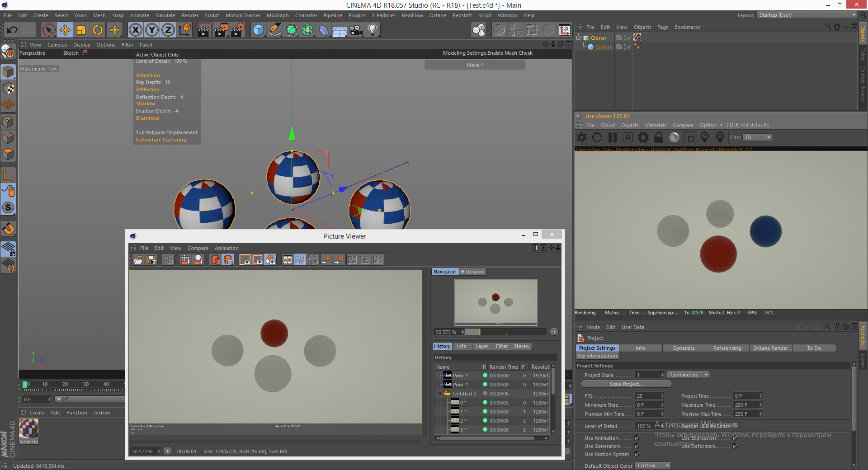Click the Light bulb object icon
Viewport: 868px width, 470px height.
point(373,30)
